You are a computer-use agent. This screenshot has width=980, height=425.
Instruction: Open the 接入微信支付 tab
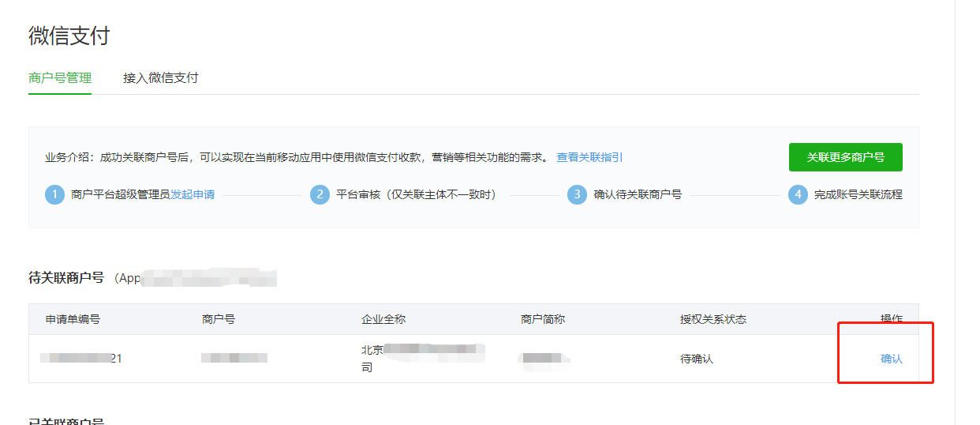tap(161, 78)
